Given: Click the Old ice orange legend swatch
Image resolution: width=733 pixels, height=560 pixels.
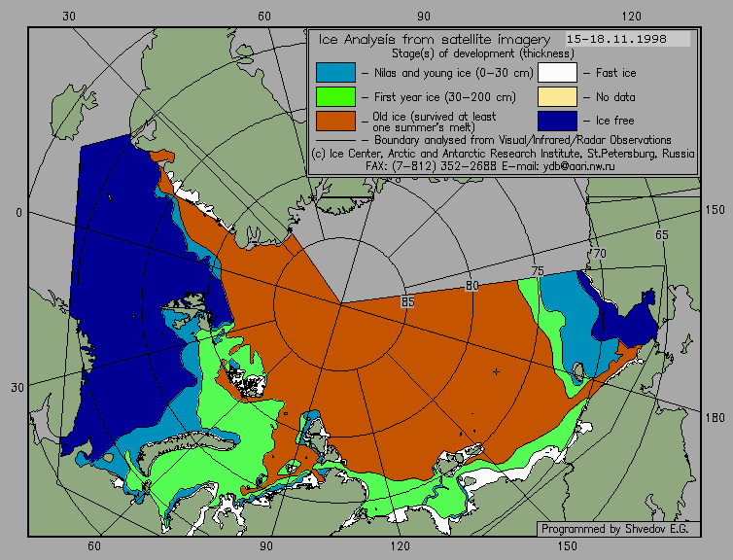Looking at the screenshot, I should (x=335, y=121).
